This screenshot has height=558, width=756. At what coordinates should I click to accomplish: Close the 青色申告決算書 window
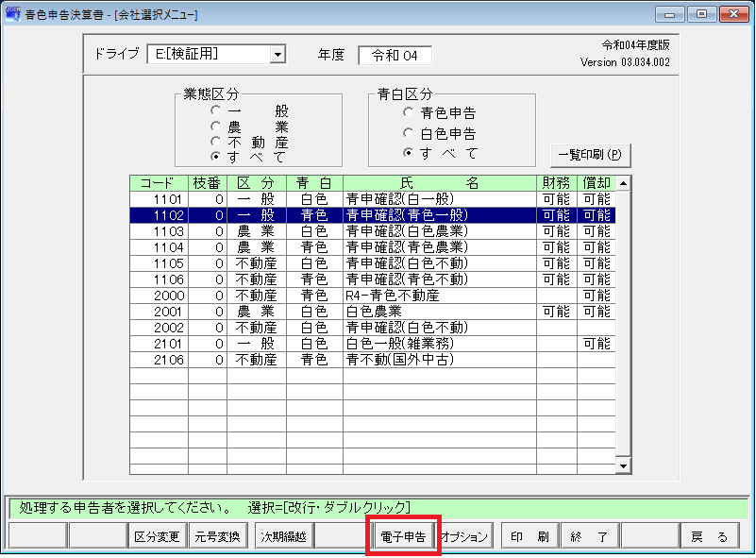click(x=733, y=14)
